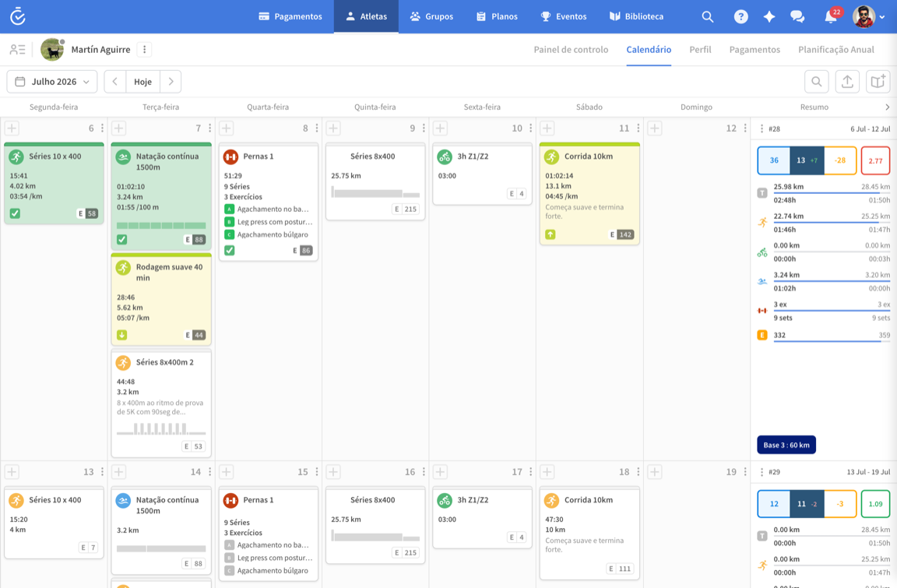Screen dimensions: 897x588
Task: Switch to Perfil tab
Action: click(x=700, y=50)
